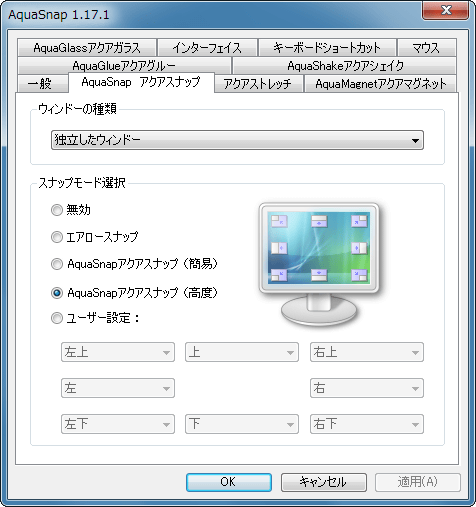
Task: Open AquaMagnetアクアマグネット tab
Action: coord(380,83)
